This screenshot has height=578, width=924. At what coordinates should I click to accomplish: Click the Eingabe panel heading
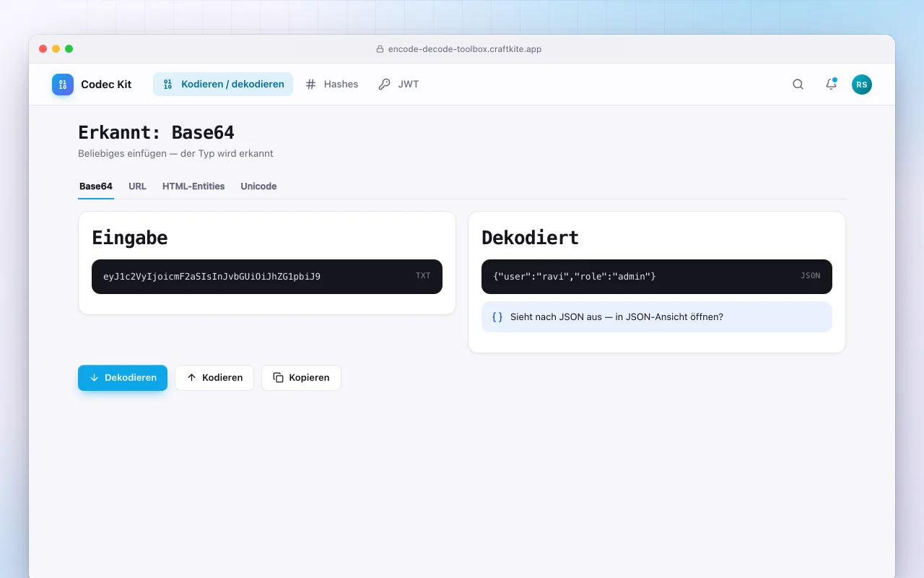130,238
